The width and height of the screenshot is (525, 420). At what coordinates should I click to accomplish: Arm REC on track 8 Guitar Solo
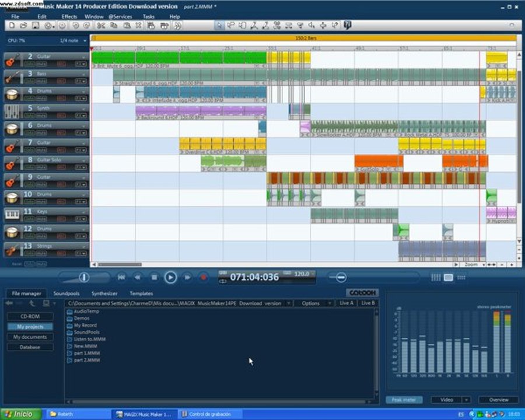61,167
